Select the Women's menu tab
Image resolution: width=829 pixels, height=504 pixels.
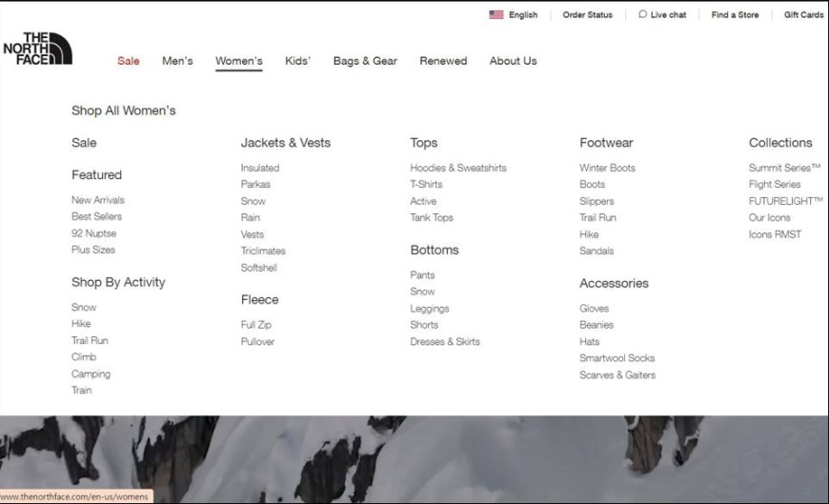239,61
